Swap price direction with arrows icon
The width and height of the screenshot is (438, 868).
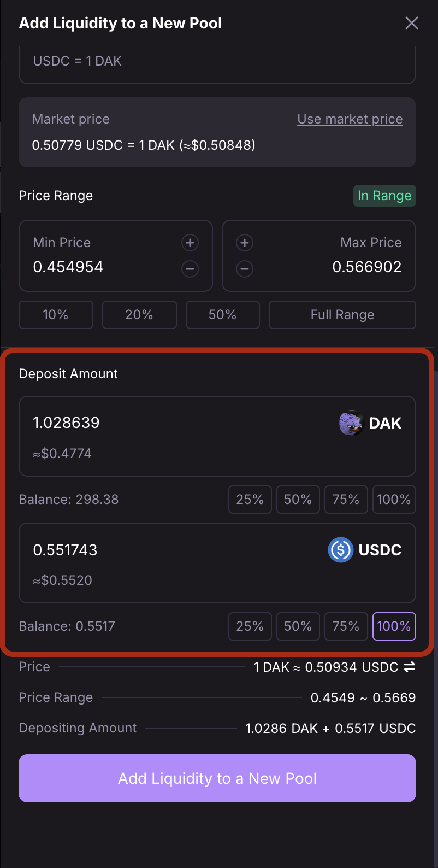[x=409, y=667]
